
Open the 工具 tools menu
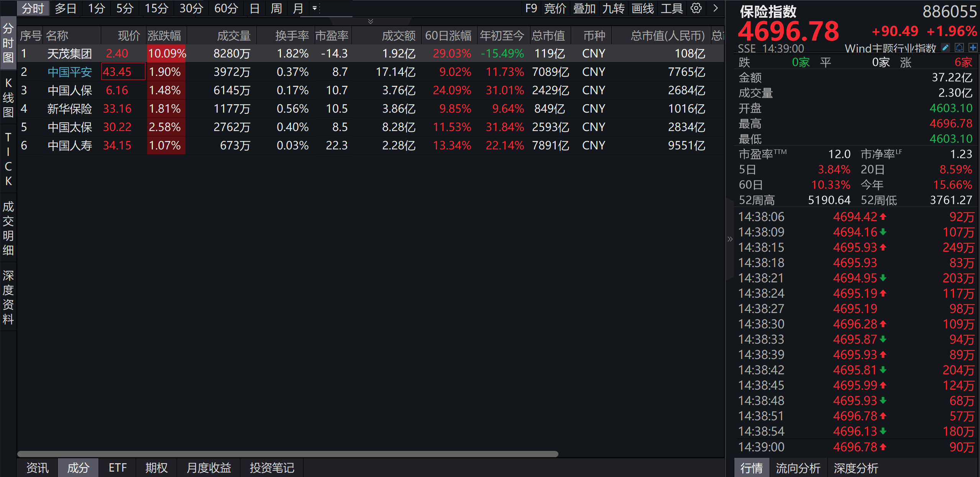pos(671,8)
